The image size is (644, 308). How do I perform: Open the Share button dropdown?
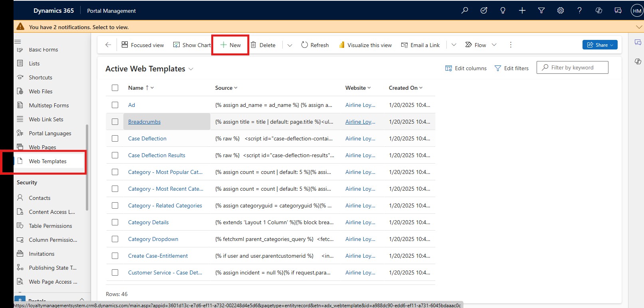pyautogui.click(x=600, y=45)
